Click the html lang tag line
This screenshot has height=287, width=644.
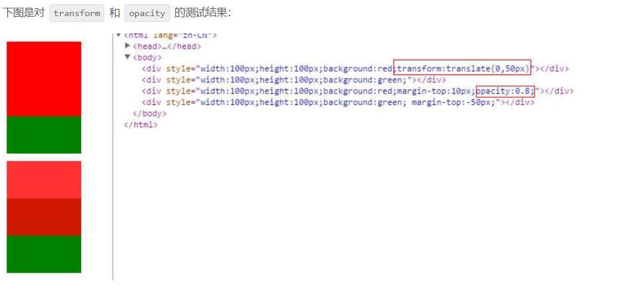170,35
